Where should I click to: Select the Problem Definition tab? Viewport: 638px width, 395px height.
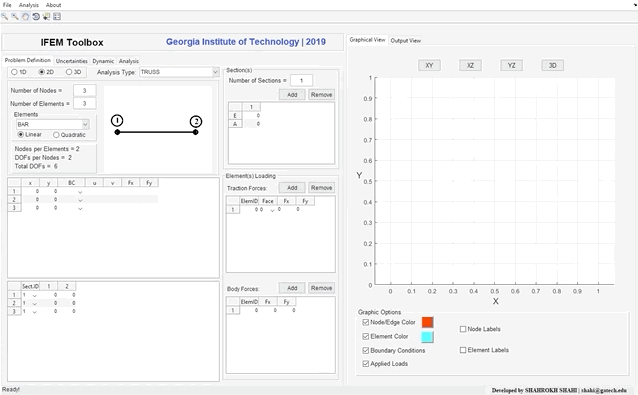pyautogui.click(x=28, y=60)
